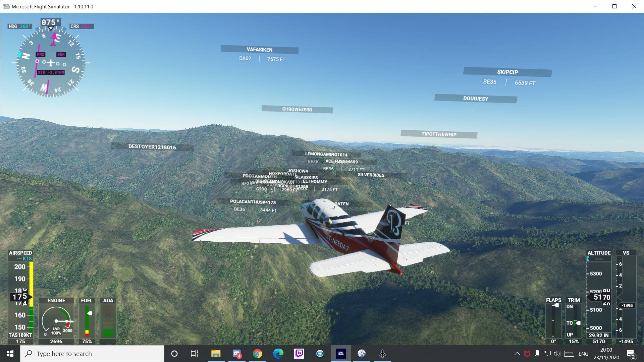This screenshot has width=644, height=362.
Task: Open the round blue globe taskbar app
Action: point(320,354)
